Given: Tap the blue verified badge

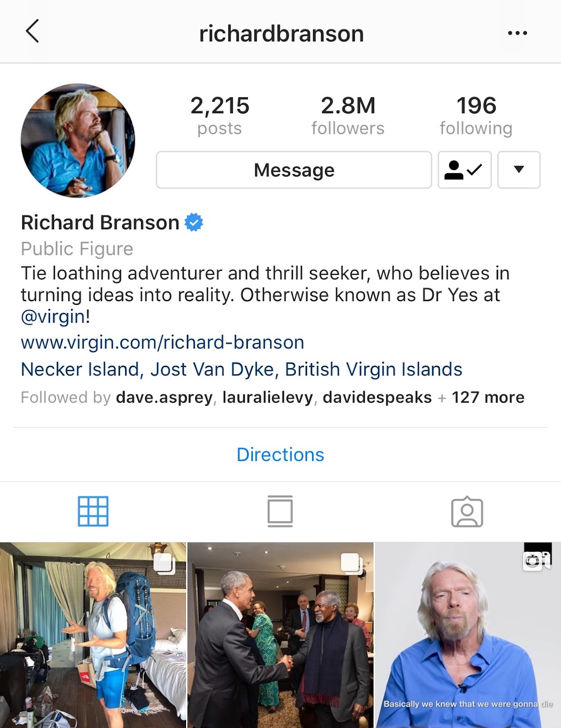Looking at the screenshot, I should [x=194, y=222].
